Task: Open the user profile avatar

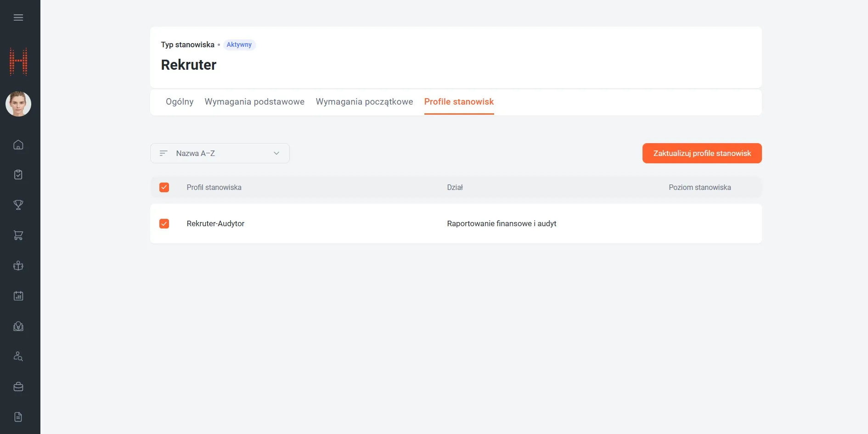Action: click(x=18, y=104)
